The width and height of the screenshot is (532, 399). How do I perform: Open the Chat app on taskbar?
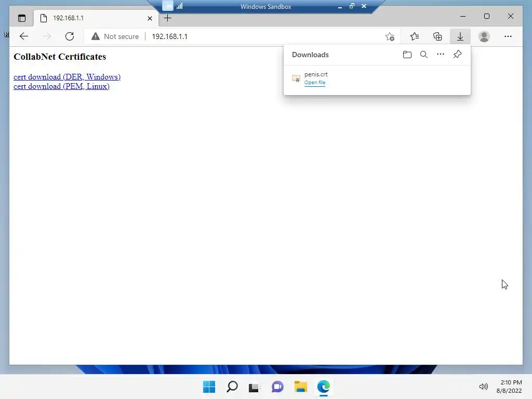click(x=277, y=387)
